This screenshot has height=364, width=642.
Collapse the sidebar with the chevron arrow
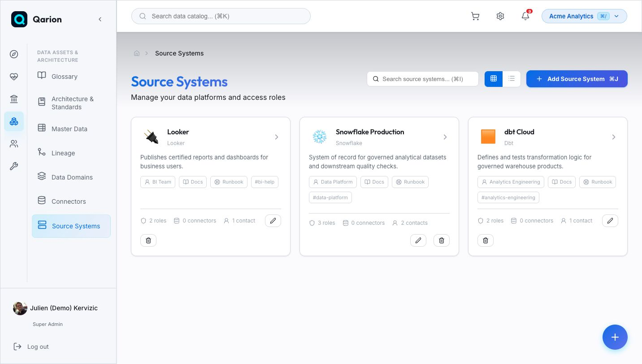(100, 19)
